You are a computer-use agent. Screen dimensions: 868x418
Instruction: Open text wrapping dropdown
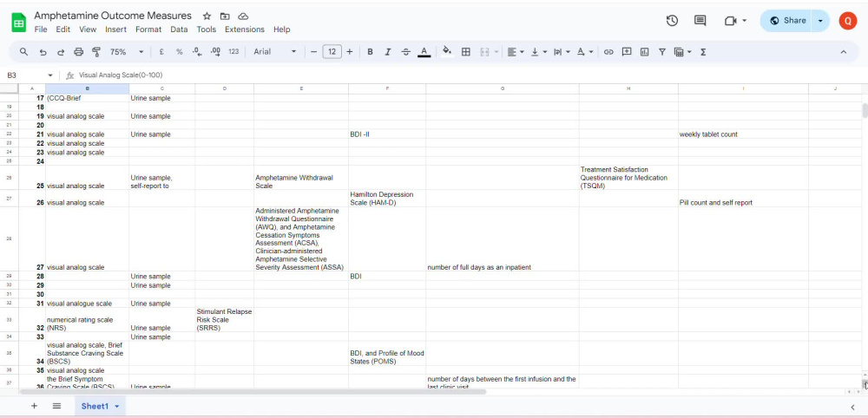(562, 52)
